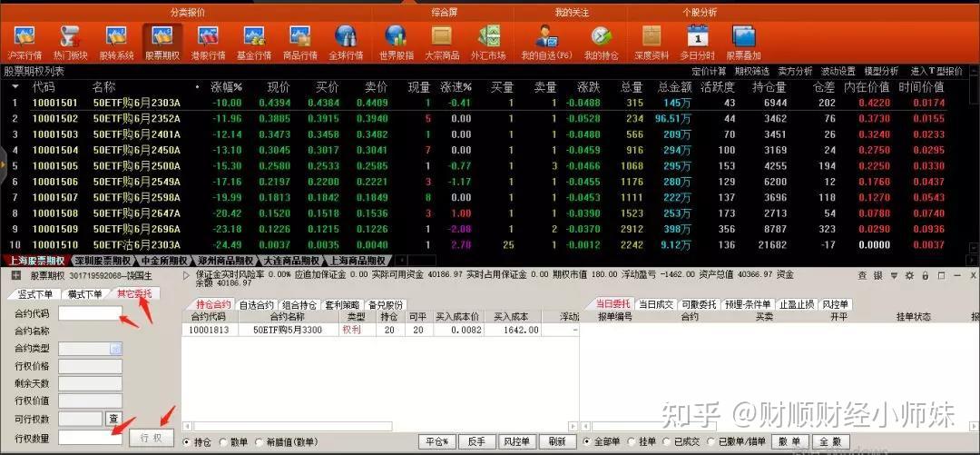Sort by 涨幅% column header
The width and height of the screenshot is (980, 455).
pos(226,87)
